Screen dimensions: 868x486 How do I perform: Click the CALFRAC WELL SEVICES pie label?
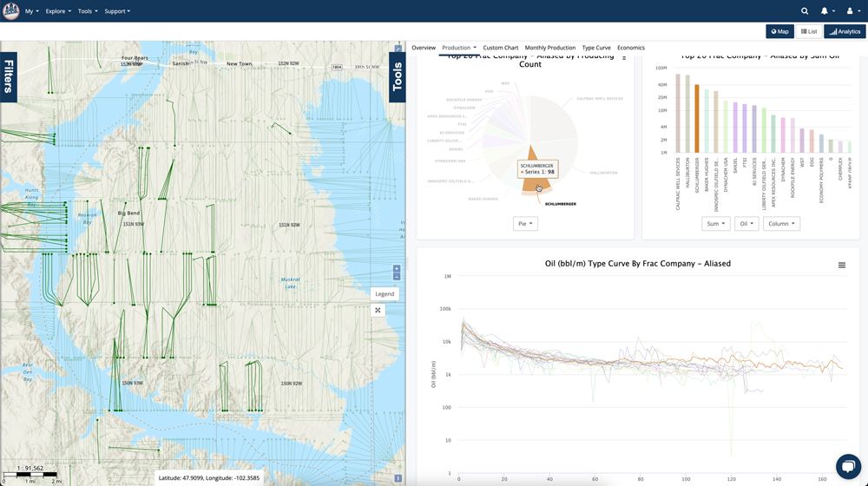[600, 99]
